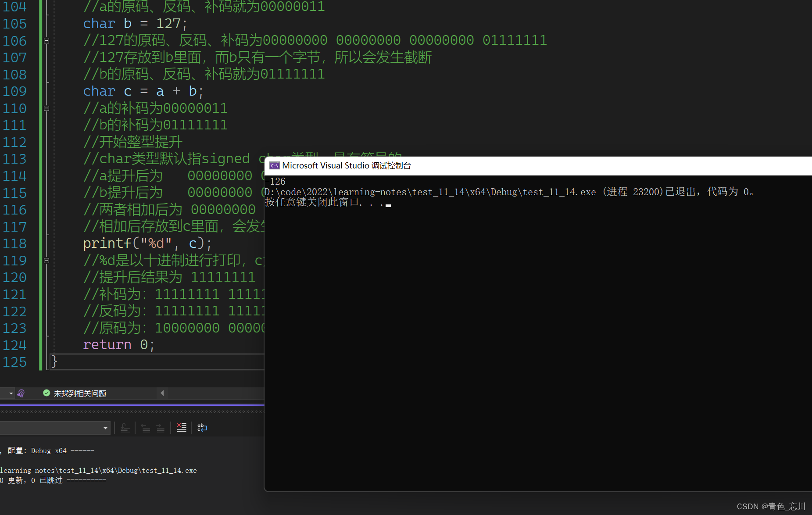Click line number 118 in the gutter
The height and width of the screenshot is (515, 812).
pos(14,243)
